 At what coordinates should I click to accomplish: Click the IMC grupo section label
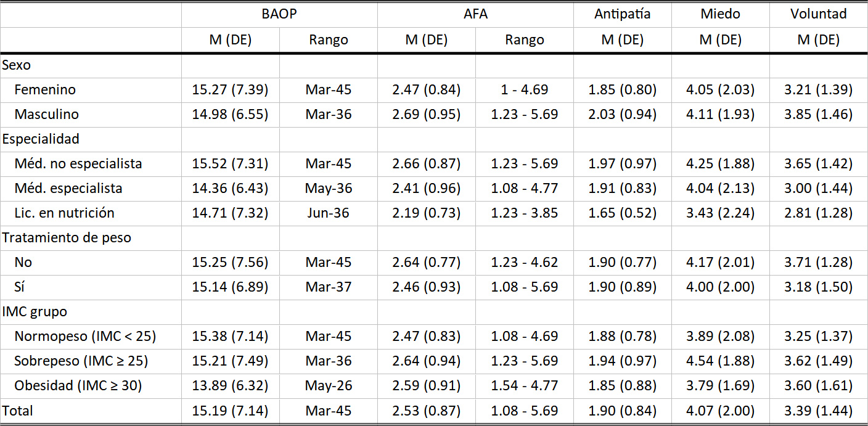(x=35, y=311)
